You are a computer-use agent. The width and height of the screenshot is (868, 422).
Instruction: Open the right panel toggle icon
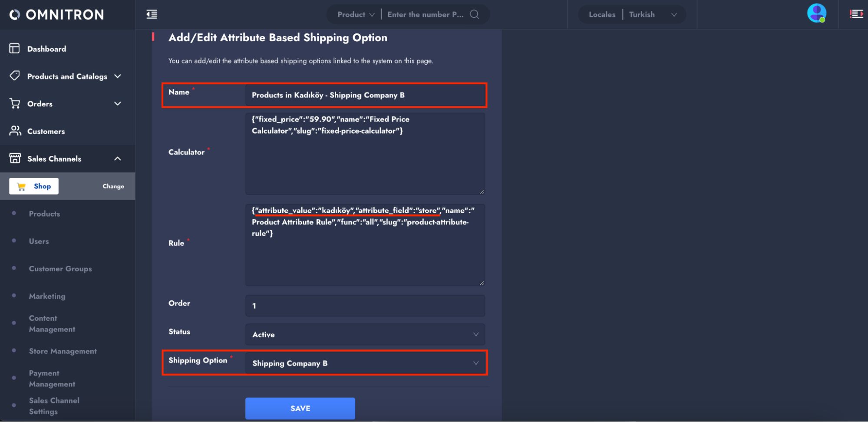tap(856, 14)
